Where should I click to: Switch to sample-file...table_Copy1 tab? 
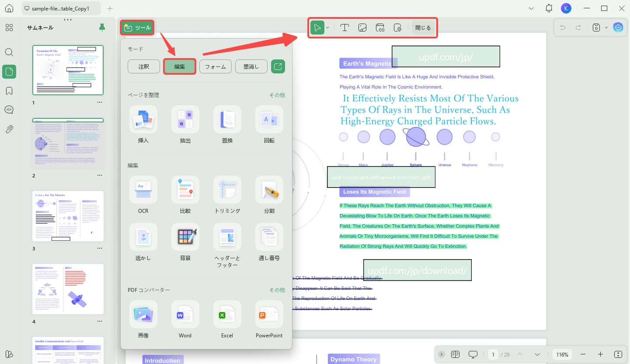pos(61,9)
